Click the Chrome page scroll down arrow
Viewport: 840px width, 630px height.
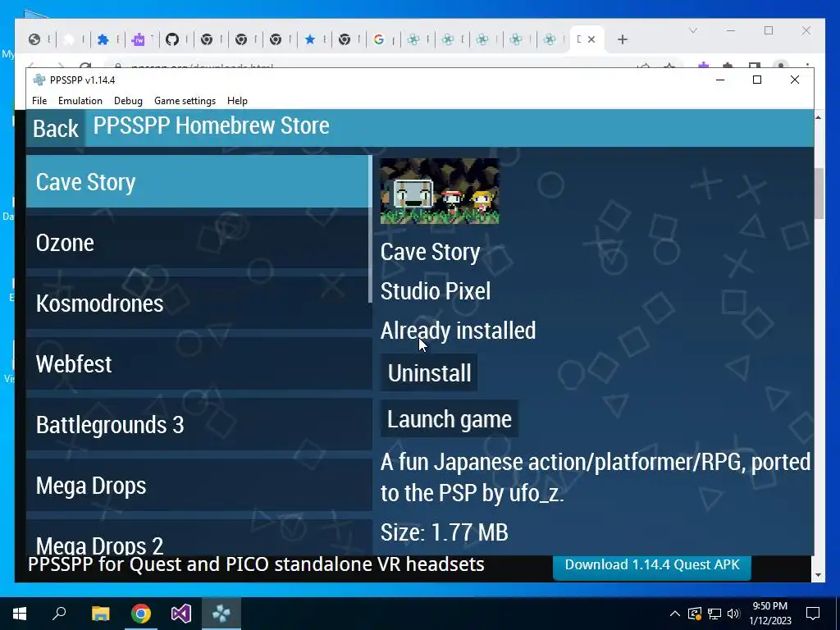coord(818,575)
